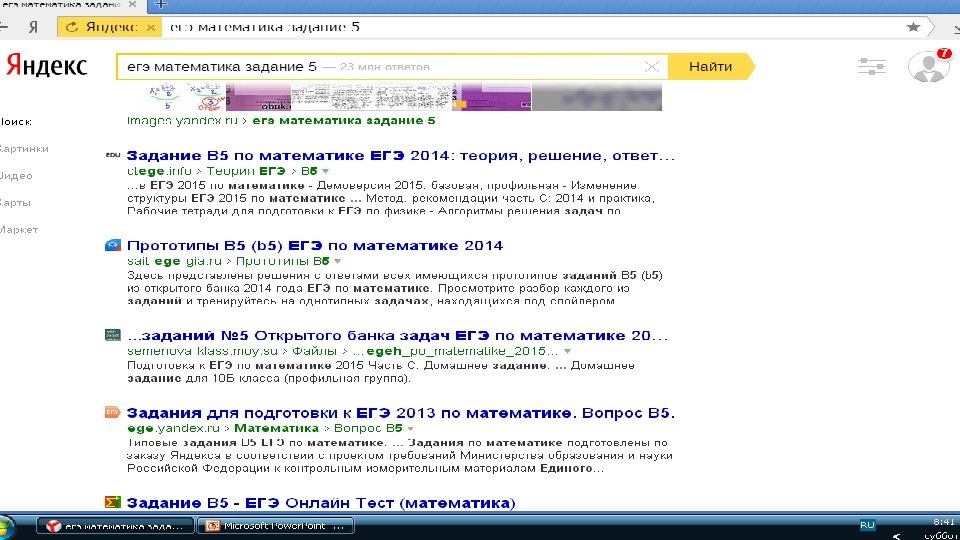Click favicon of ЕГЭ Онлайн Тест result
Viewport: 960px width, 540px height.
[x=113, y=502]
